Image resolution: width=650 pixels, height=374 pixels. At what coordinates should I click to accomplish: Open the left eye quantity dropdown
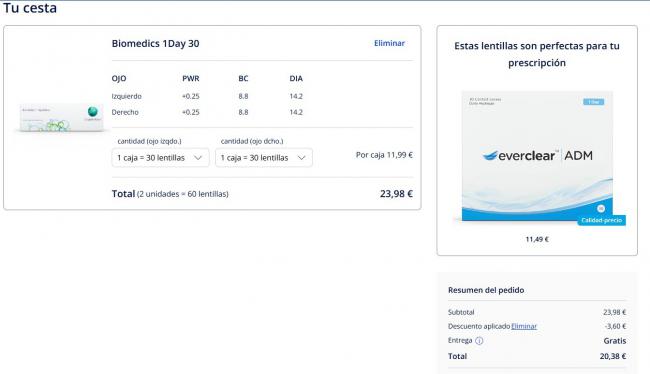click(x=160, y=158)
